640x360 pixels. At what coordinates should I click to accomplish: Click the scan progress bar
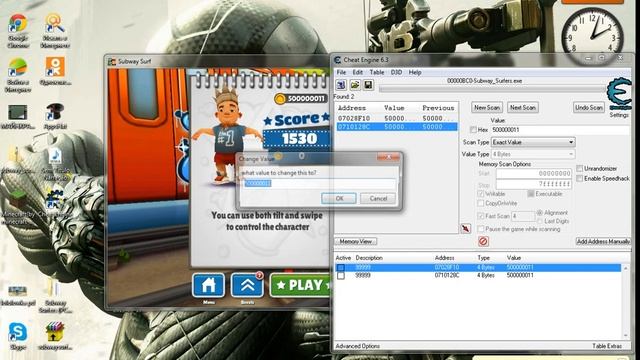[x=492, y=89]
